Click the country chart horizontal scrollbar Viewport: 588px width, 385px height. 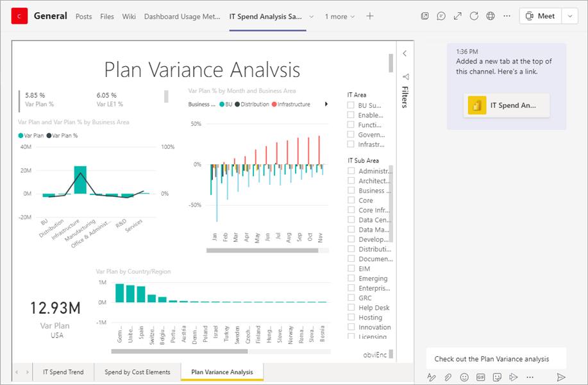tap(180, 352)
